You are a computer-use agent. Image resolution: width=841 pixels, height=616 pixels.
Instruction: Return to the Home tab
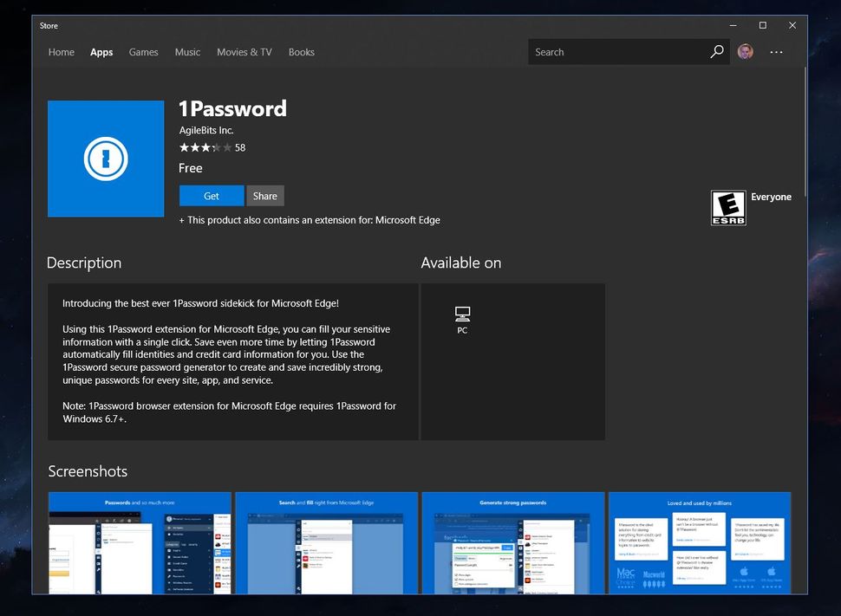(61, 52)
